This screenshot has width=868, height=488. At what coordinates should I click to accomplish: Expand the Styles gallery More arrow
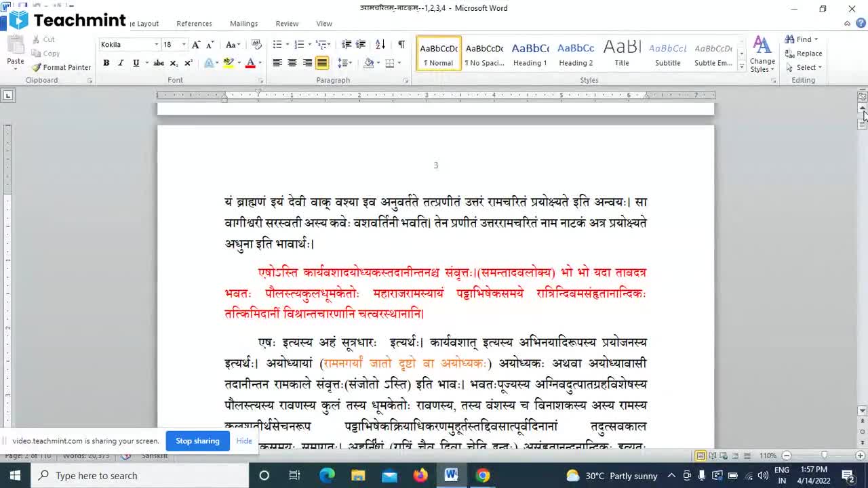pyautogui.click(x=741, y=66)
